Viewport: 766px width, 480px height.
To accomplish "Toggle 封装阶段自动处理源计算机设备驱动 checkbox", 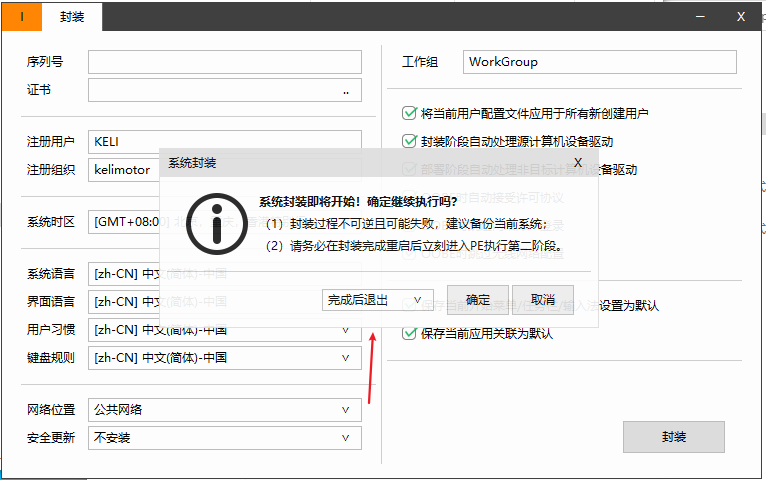I will (409, 142).
